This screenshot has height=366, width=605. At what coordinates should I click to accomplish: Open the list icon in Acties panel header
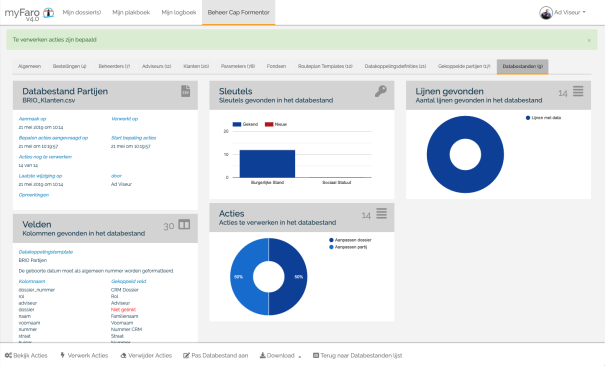coord(382,213)
